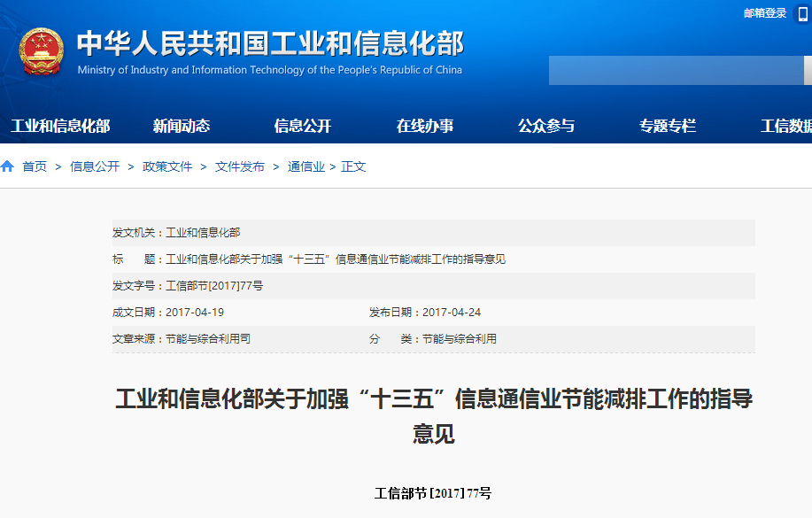Click the 首页 breadcrumb link

35,166
